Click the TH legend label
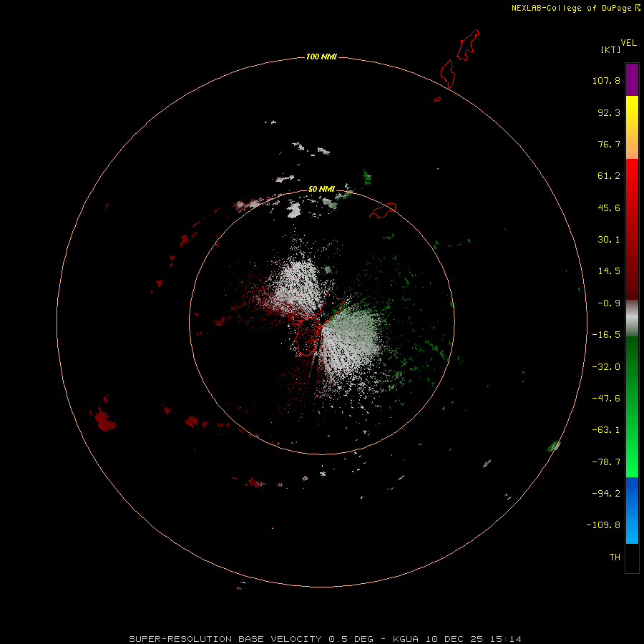This screenshot has height=644, width=644. pos(615,557)
